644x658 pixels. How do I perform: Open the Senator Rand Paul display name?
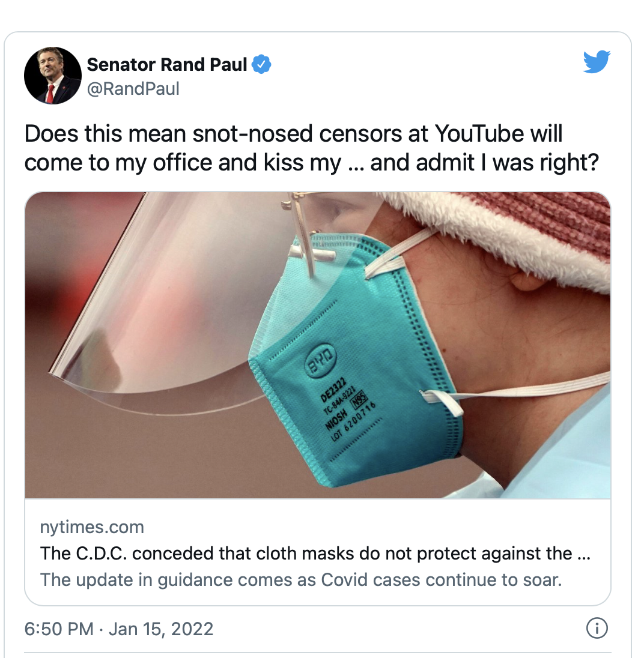click(166, 65)
